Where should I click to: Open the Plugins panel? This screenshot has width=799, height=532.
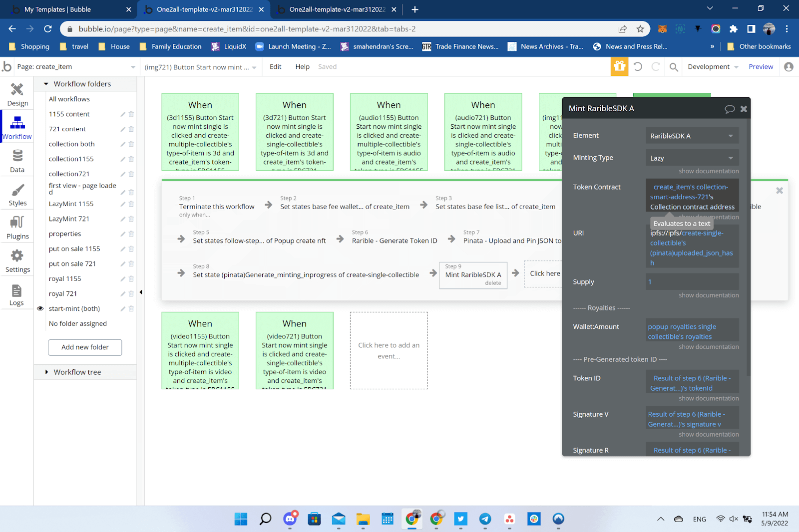(x=17, y=227)
